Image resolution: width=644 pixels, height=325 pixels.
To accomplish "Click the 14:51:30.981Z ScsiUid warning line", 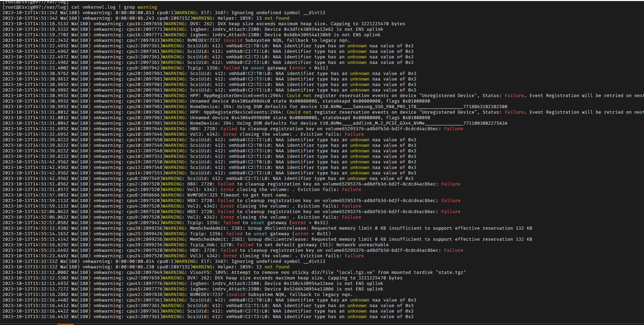I will (x=209, y=79).
